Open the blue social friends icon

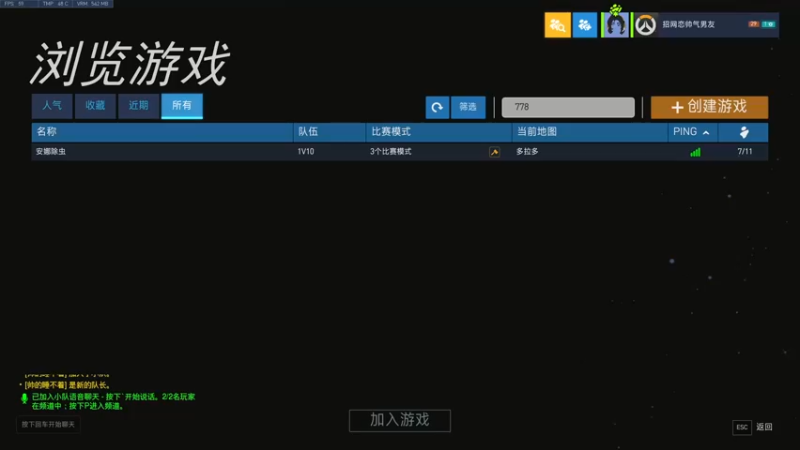pyautogui.click(x=585, y=24)
